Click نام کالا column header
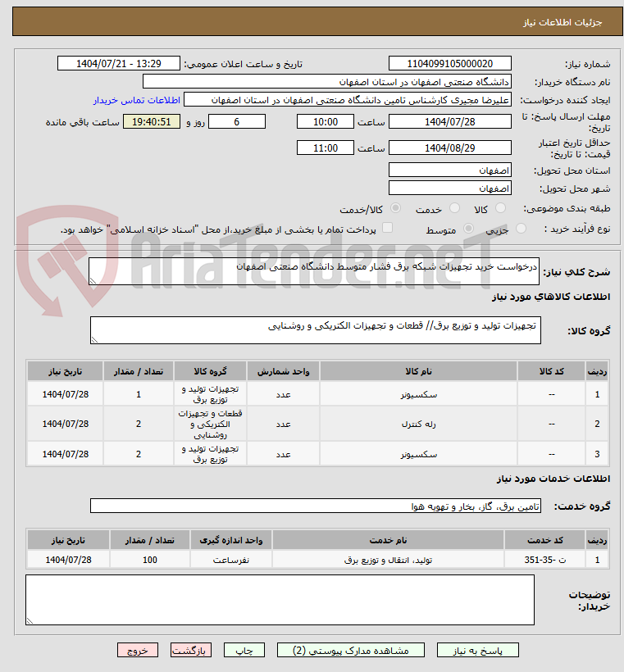Viewport: 624px width, 672px height. [418, 371]
